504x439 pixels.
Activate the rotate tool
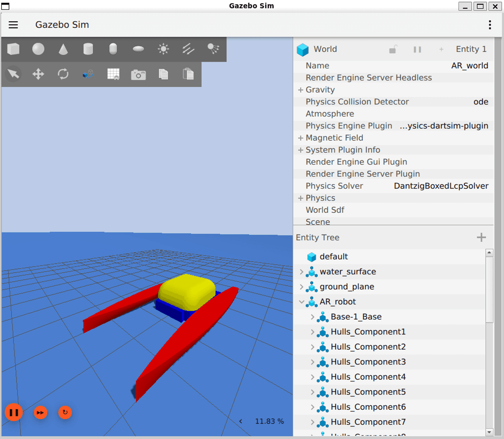[63, 74]
